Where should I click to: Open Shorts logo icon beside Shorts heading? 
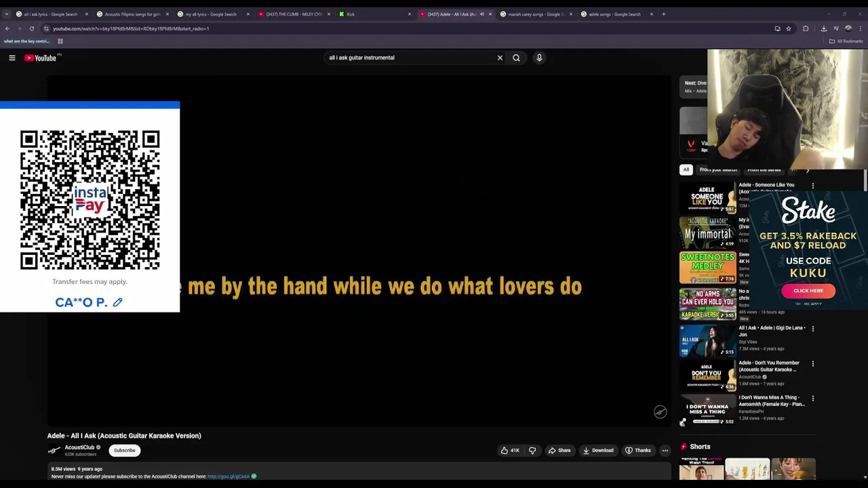click(x=684, y=447)
